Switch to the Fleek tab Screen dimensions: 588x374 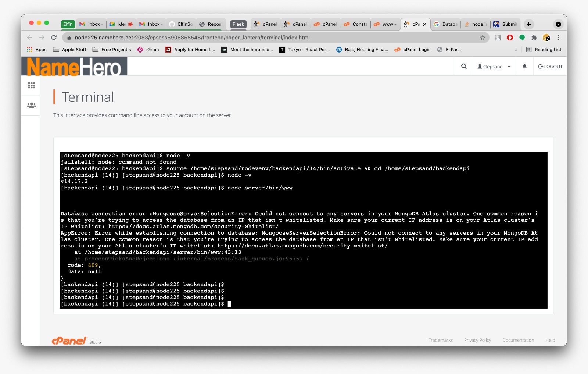[x=238, y=24]
